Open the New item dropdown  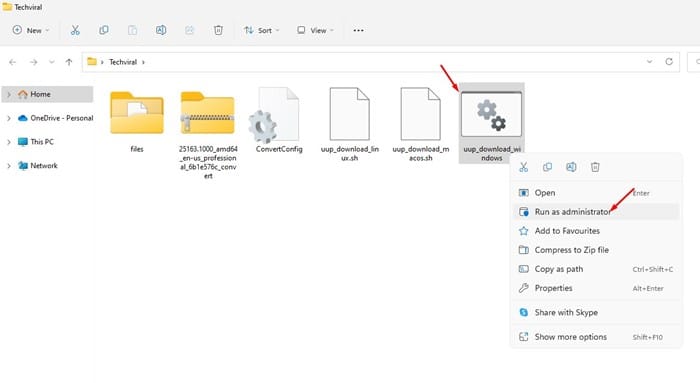(31, 30)
